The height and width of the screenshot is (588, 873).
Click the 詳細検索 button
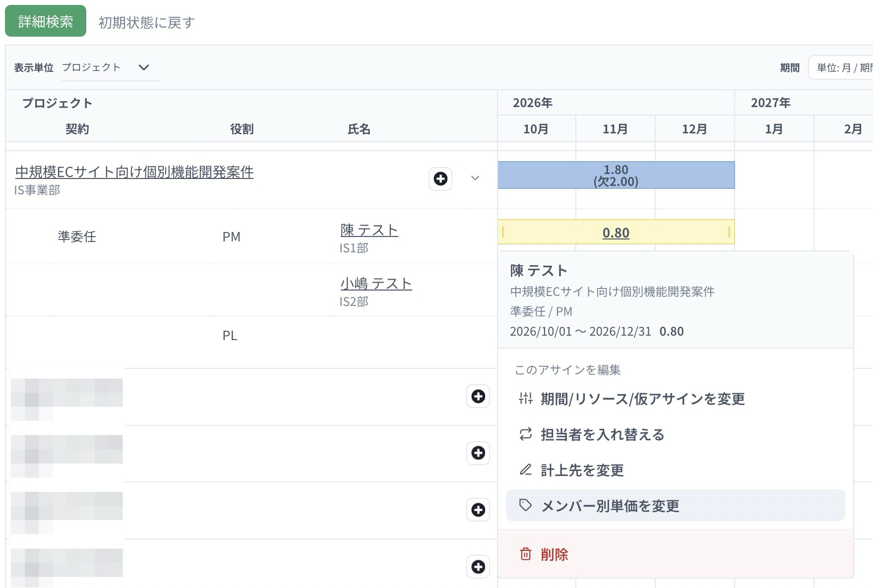coord(46,21)
